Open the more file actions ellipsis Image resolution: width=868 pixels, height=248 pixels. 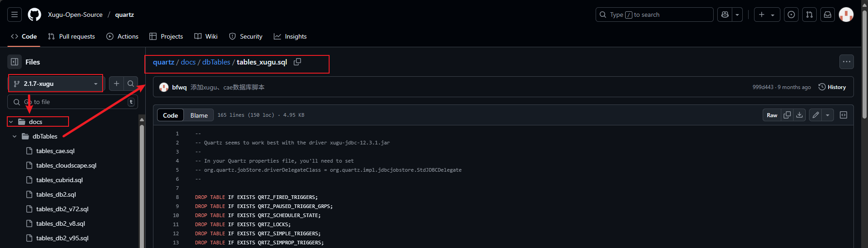[x=847, y=62]
